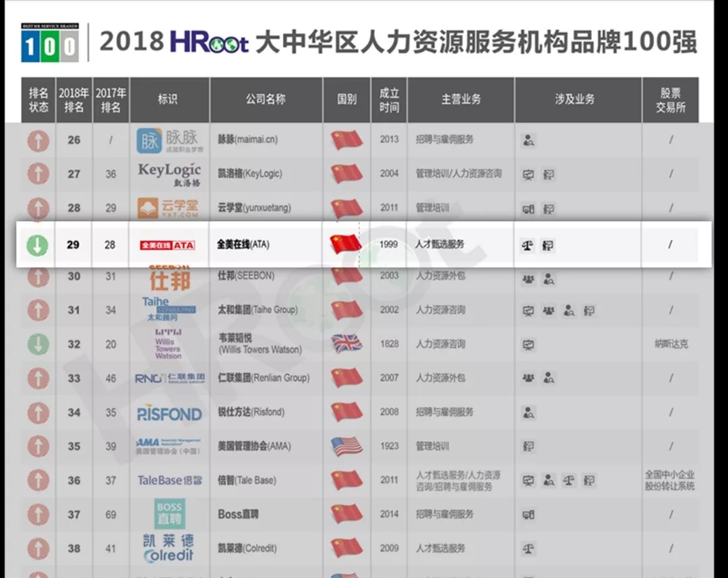The width and height of the screenshot is (728, 578).
Task: Click the 脉脉 maimai logo
Action: 169,140
